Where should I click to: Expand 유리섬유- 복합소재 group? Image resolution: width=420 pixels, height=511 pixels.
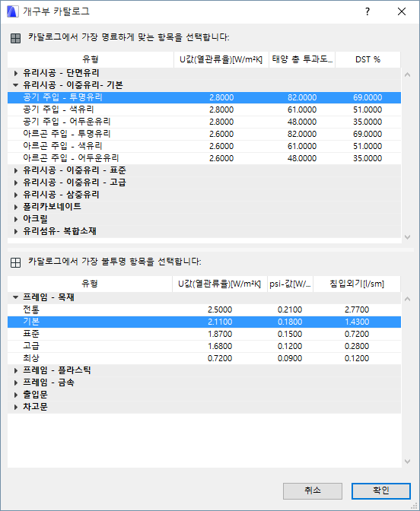16,231
